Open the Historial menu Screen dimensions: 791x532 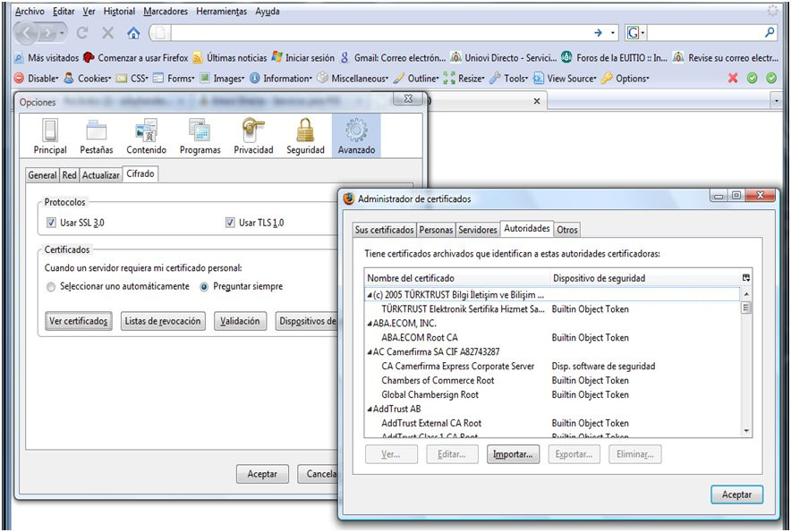point(119,11)
